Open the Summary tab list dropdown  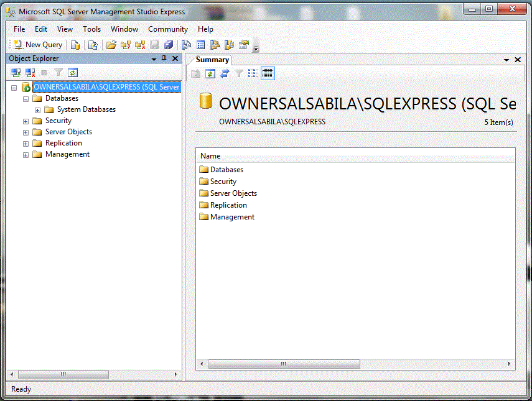506,60
